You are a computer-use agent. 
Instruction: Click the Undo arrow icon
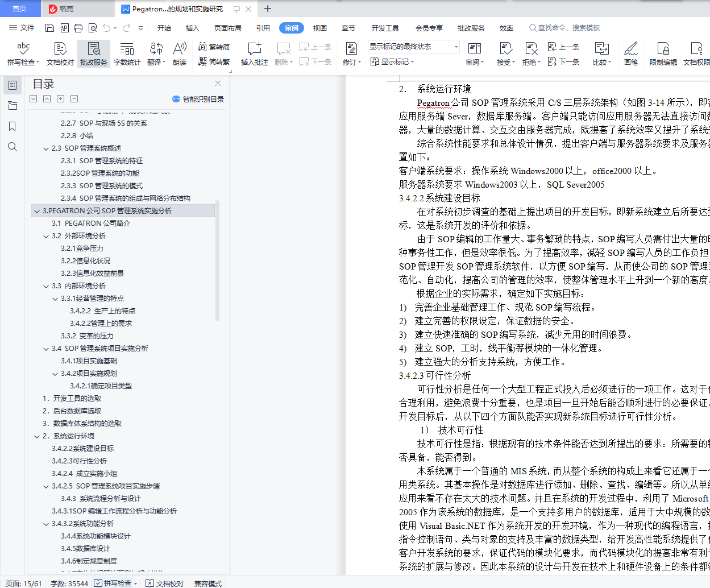(x=107, y=28)
